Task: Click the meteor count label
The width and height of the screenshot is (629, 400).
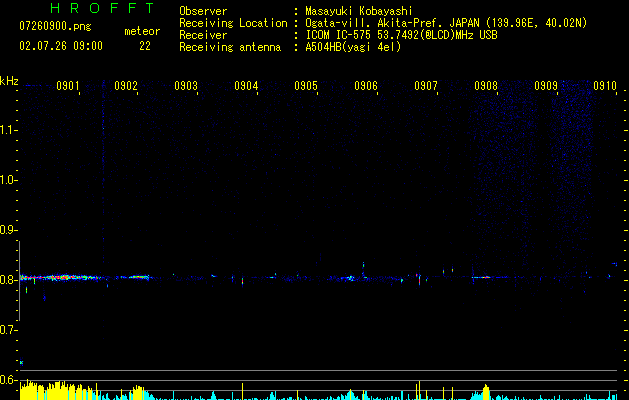Action: click(142, 31)
